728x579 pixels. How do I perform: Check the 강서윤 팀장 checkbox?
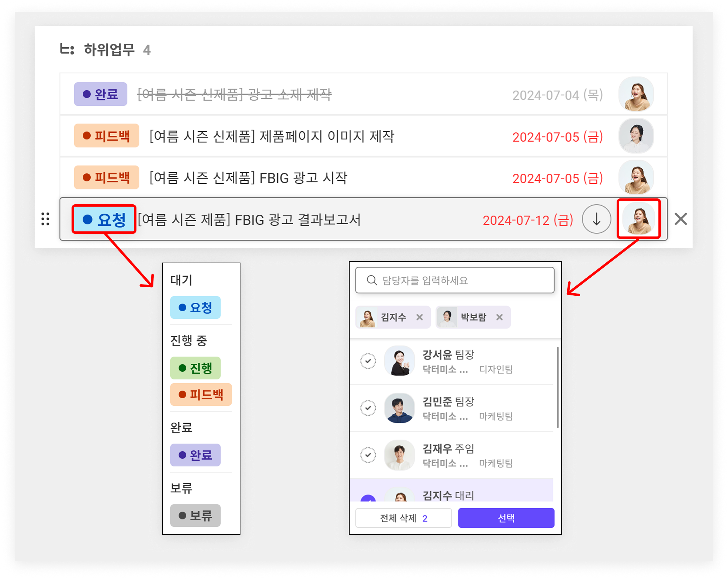tap(368, 361)
